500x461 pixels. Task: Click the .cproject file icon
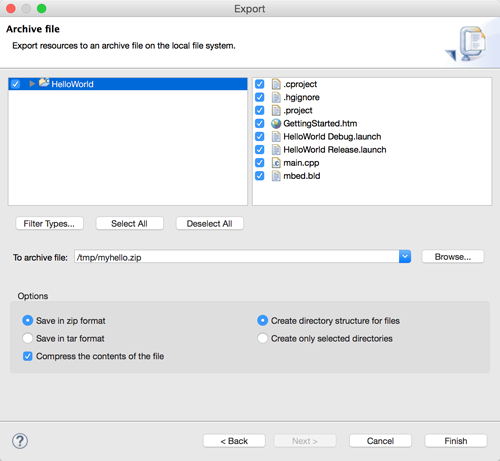tap(276, 84)
